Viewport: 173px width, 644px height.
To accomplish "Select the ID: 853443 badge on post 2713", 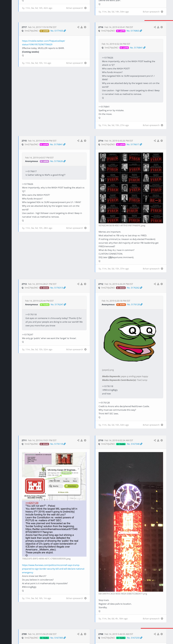I will [x=44, y=288].
